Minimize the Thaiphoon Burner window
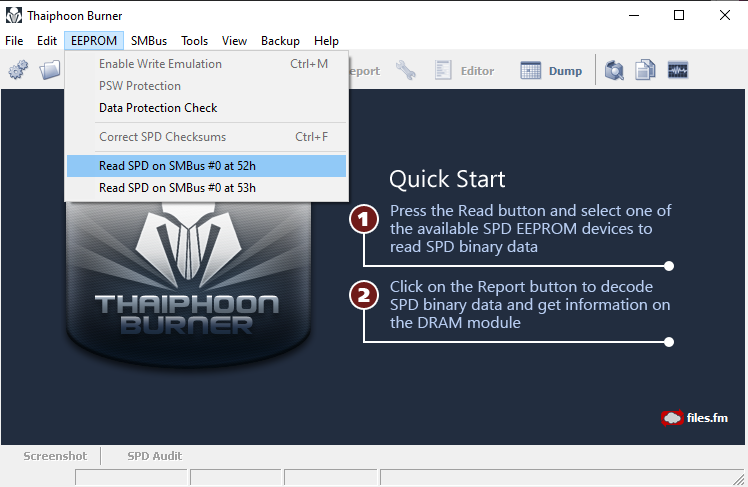 click(x=634, y=15)
